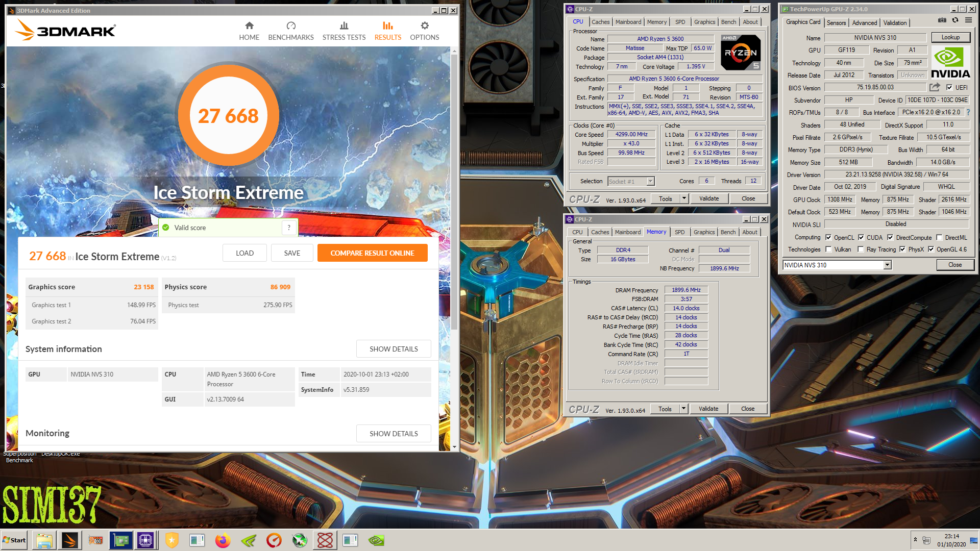This screenshot has width=980, height=551.
Task: Enable the Ray Tracing checkbox
Action: (x=861, y=249)
